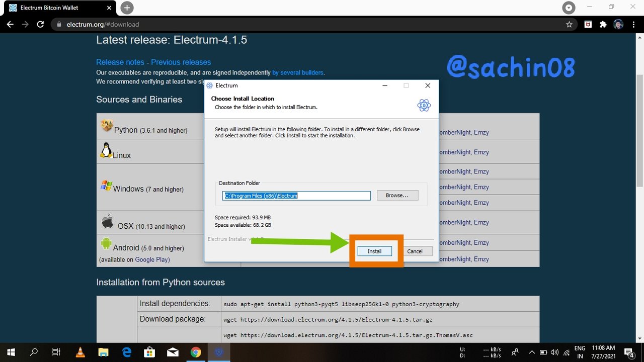This screenshot has width=644, height=362.
Task: Open the Chrome profile avatar
Action: pos(618,24)
